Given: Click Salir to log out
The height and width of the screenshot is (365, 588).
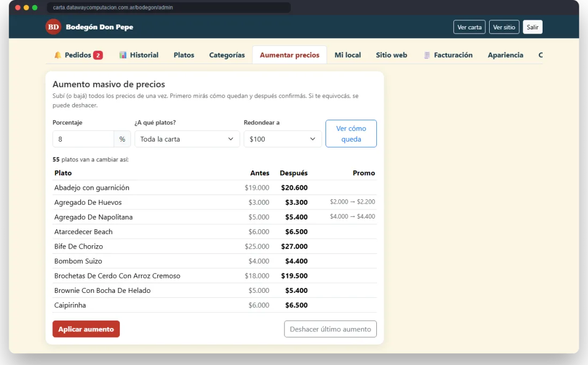Looking at the screenshot, I should pyautogui.click(x=532, y=27).
